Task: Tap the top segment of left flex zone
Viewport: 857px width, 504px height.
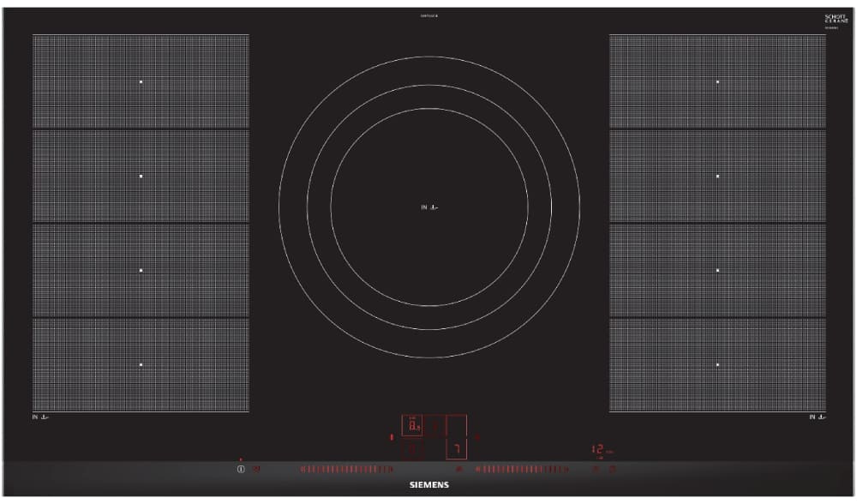Action: point(141,82)
